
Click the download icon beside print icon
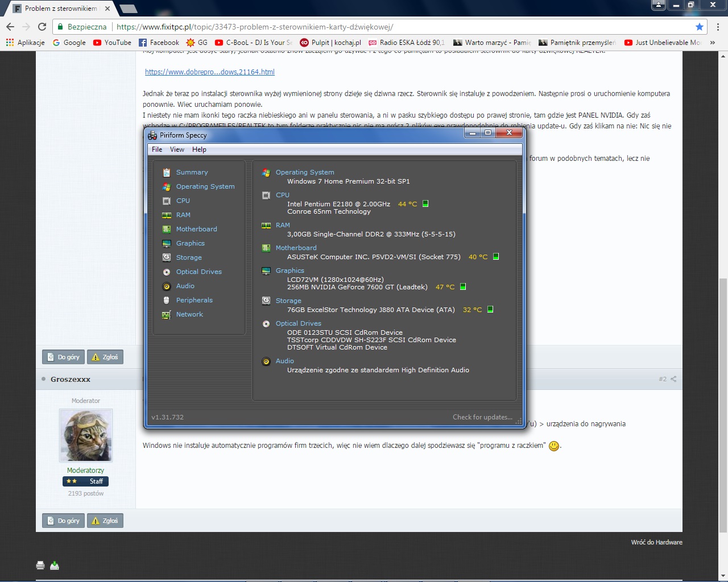point(55,565)
